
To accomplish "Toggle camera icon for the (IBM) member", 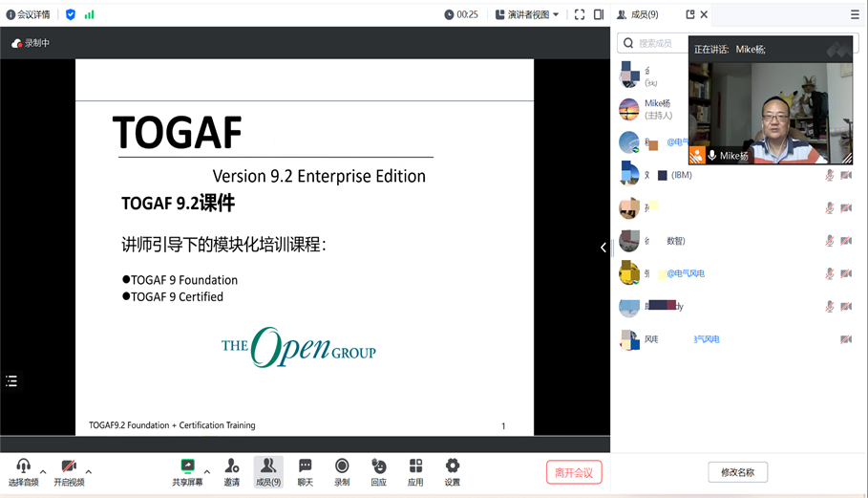I will click(x=846, y=176).
